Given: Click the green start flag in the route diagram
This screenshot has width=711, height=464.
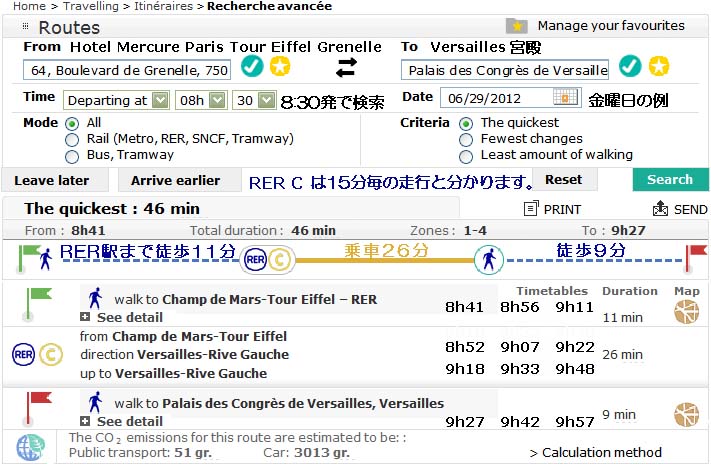Looking at the screenshot, I should [28, 258].
